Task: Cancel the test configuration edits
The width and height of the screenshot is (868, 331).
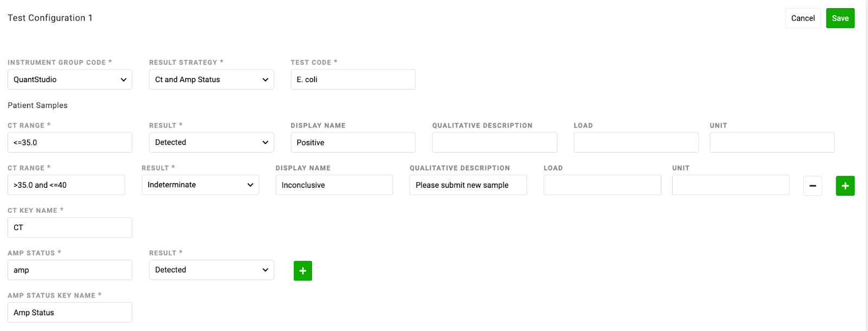Action: (803, 18)
